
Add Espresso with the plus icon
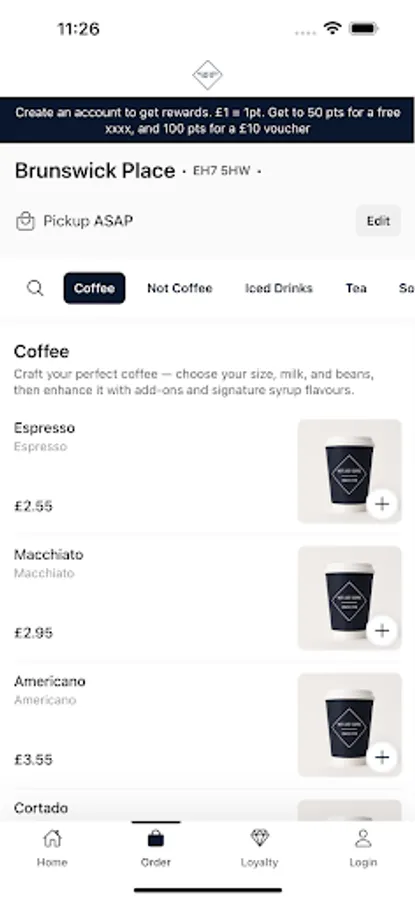point(382,504)
